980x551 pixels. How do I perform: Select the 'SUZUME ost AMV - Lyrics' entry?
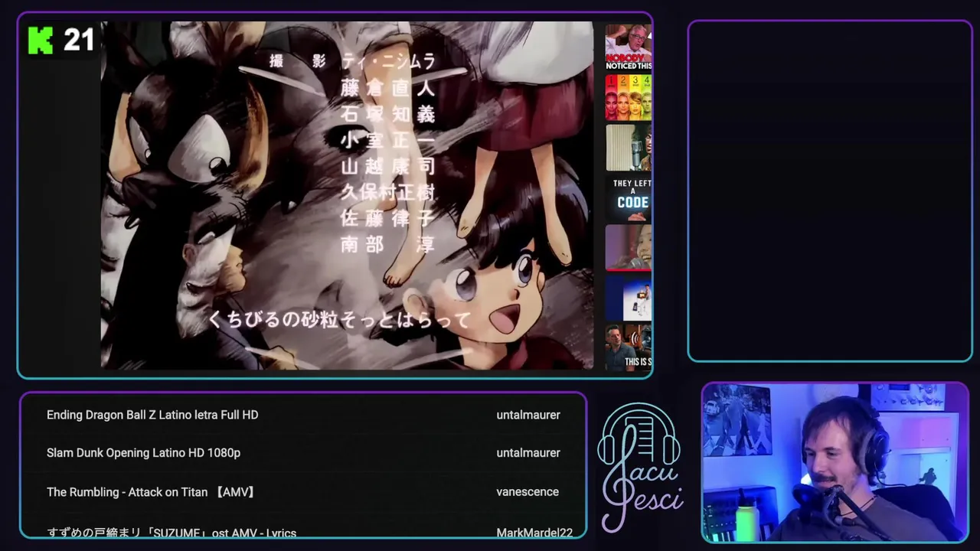[171, 533]
